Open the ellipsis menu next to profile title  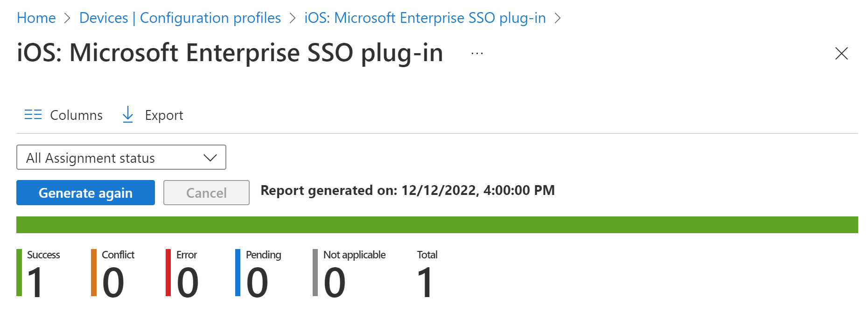477,53
